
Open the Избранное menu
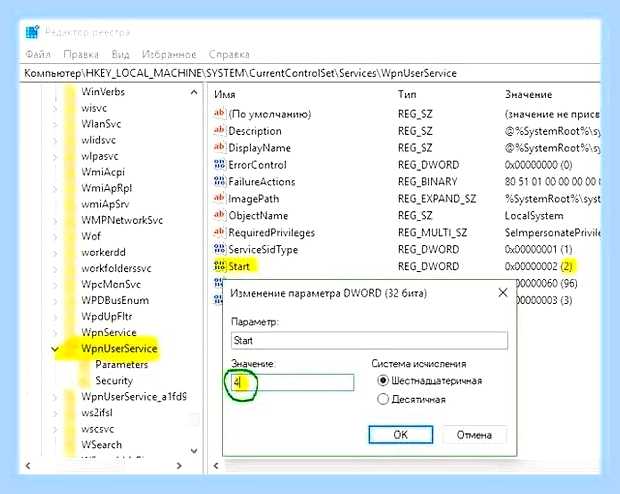169,54
